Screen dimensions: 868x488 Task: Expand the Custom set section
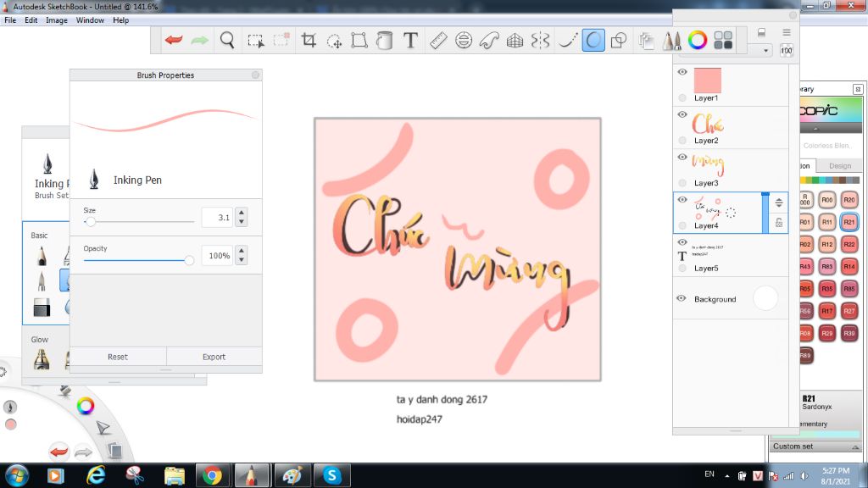[855, 447]
